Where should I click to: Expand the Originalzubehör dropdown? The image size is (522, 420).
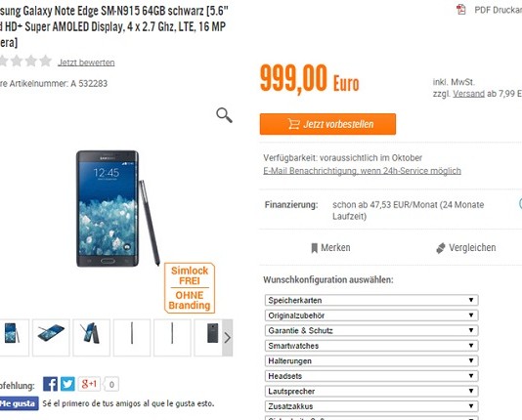(x=371, y=315)
